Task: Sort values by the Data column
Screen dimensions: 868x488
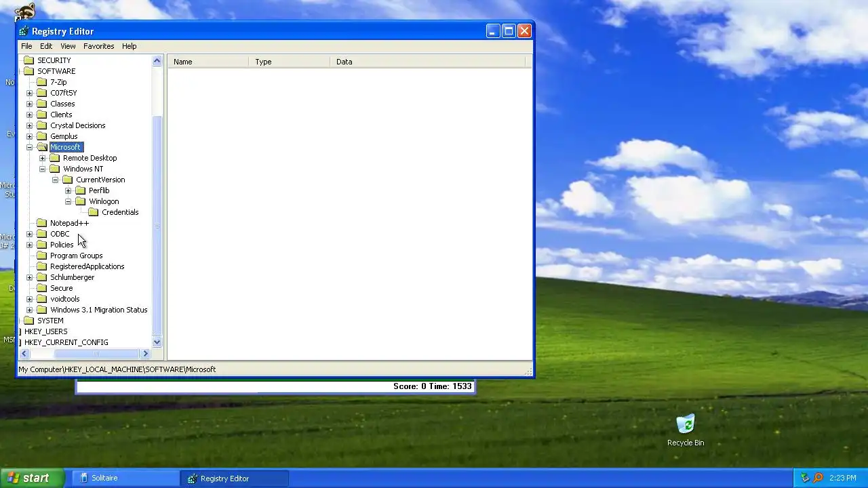Action: [427, 62]
